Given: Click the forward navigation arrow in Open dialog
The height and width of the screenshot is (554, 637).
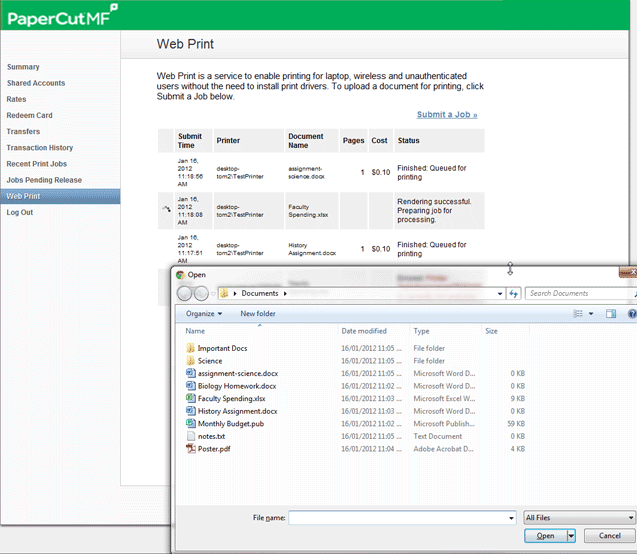Looking at the screenshot, I should coord(201,293).
